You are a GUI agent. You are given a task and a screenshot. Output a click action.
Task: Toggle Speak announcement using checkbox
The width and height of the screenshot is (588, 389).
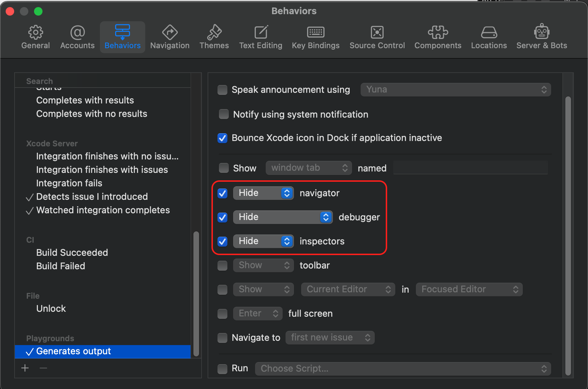pyautogui.click(x=222, y=90)
